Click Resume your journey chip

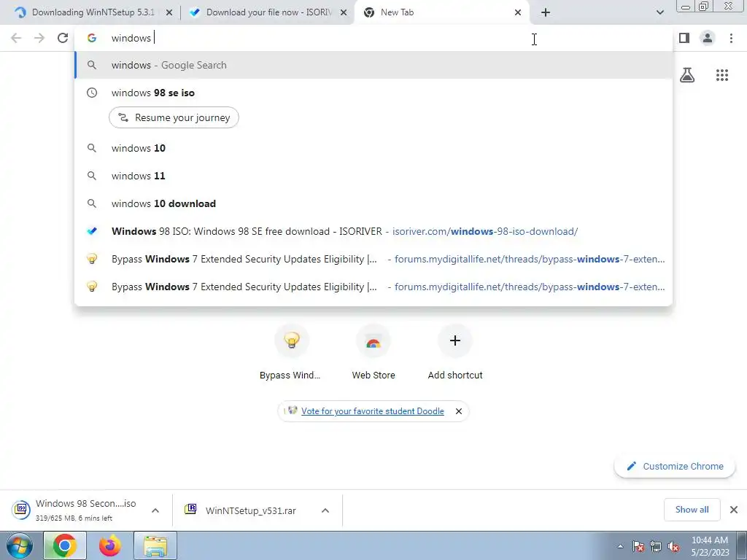tap(174, 117)
